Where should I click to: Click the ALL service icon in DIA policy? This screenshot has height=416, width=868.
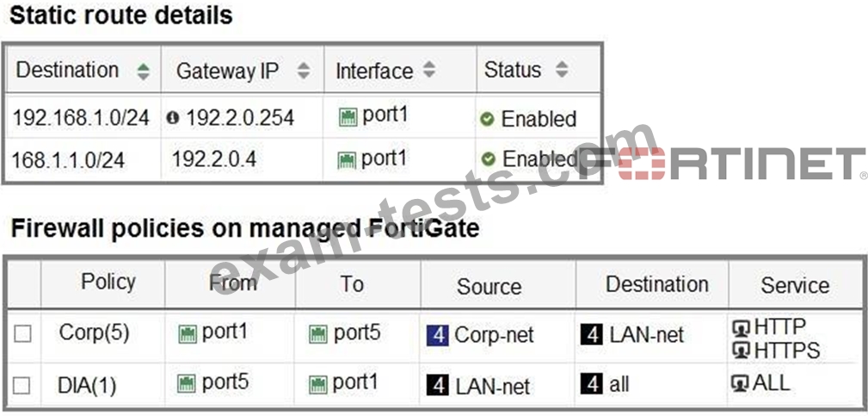742,383
